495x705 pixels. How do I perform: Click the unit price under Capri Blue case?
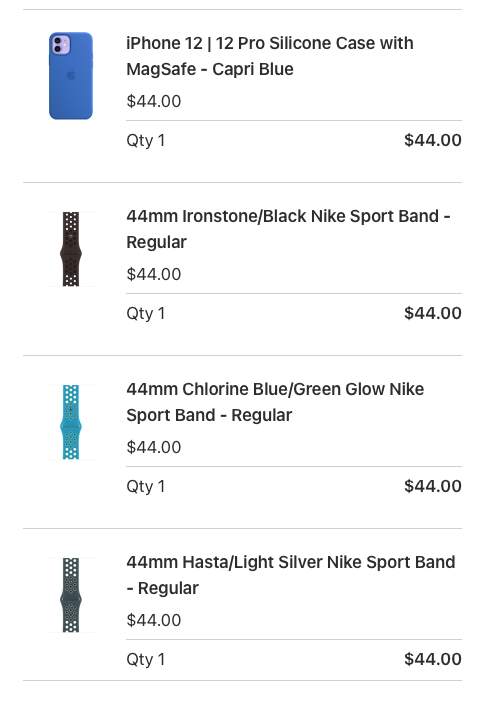[154, 101]
